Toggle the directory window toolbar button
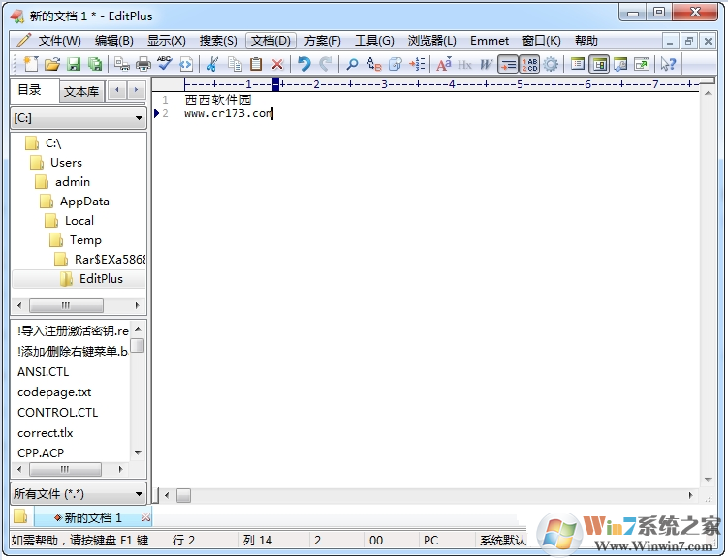Screen dimensions: 728x560 (599, 64)
